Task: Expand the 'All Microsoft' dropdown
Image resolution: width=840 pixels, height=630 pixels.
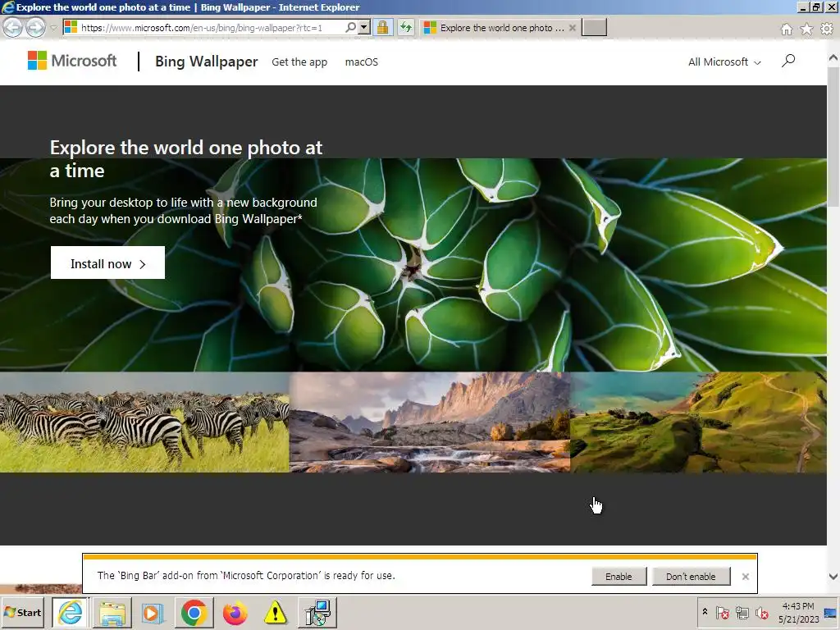Action: (724, 62)
